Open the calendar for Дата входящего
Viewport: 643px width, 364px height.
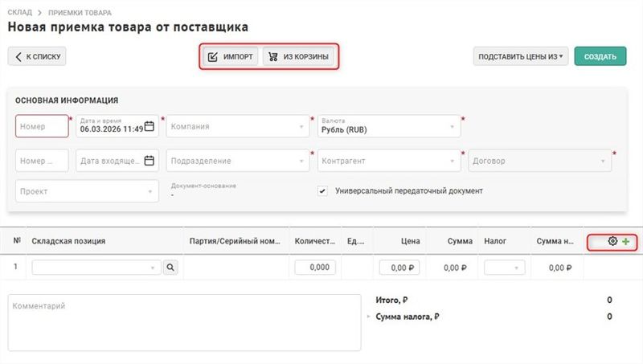pyautogui.click(x=149, y=161)
